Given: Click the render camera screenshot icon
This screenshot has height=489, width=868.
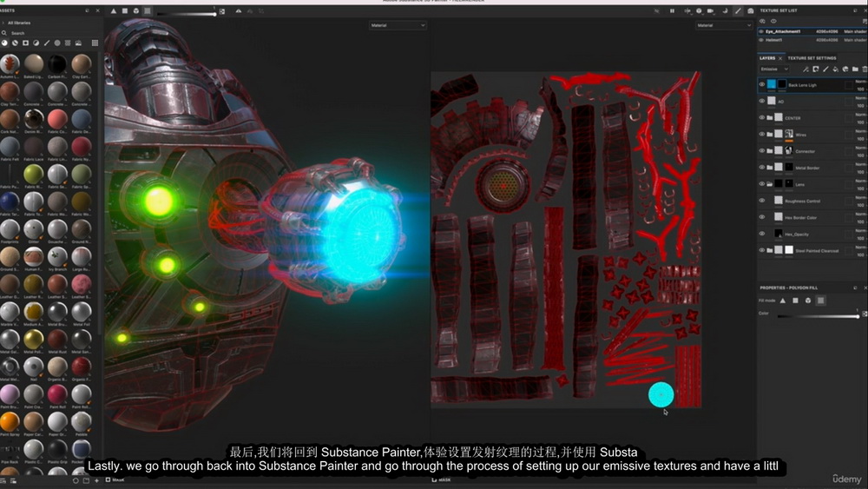Looking at the screenshot, I should pos(751,11).
